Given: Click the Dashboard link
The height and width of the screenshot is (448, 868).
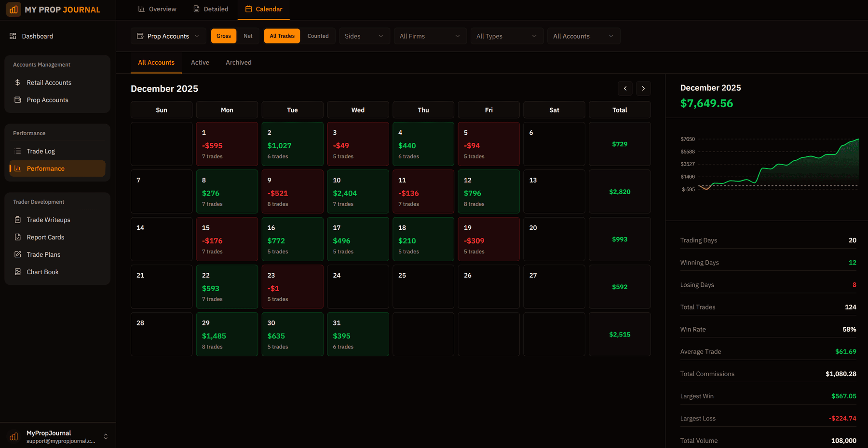Looking at the screenshot, I should tap(37, 36).
